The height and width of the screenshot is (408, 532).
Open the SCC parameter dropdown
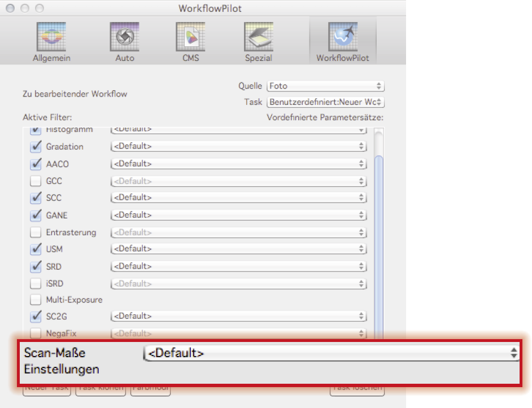238,198
